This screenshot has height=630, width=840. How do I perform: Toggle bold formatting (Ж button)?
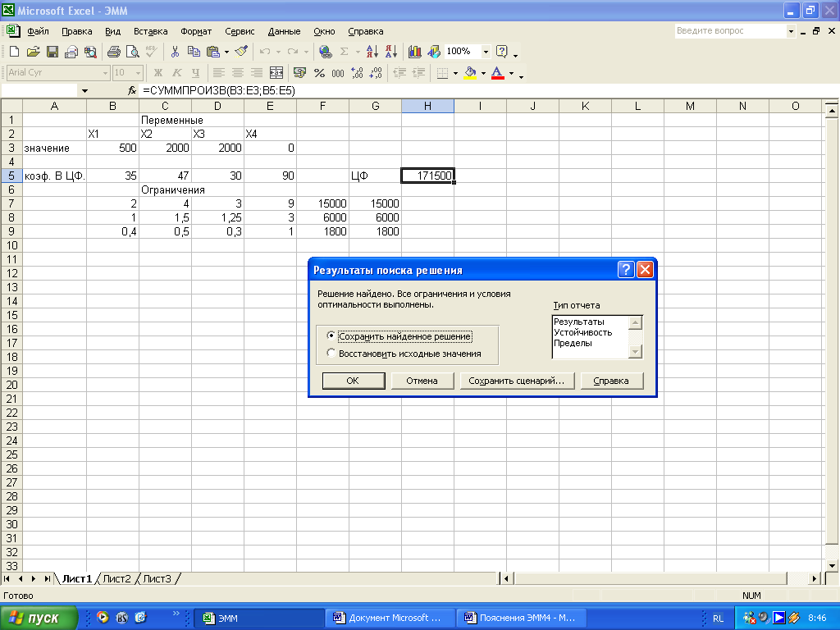click(x=158, y=73)
